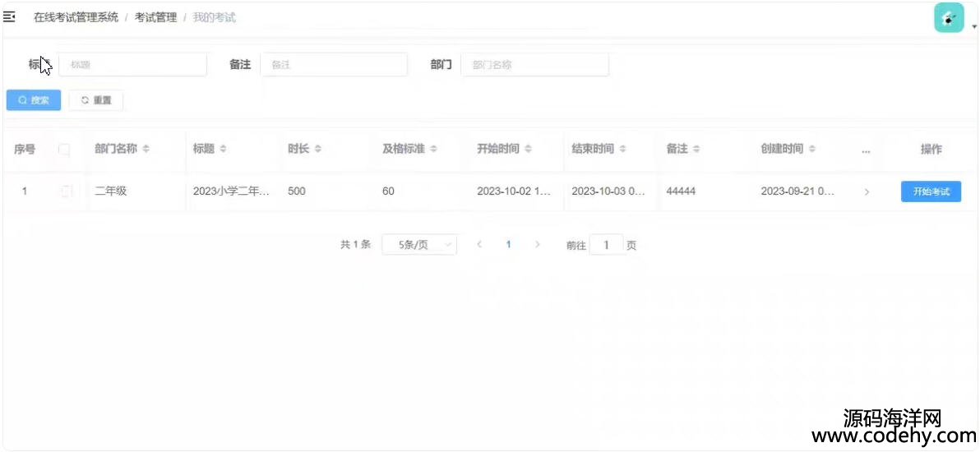Focus the 标题 search field
This screenshot has height=452, width=980.
[x=132, y=64]
